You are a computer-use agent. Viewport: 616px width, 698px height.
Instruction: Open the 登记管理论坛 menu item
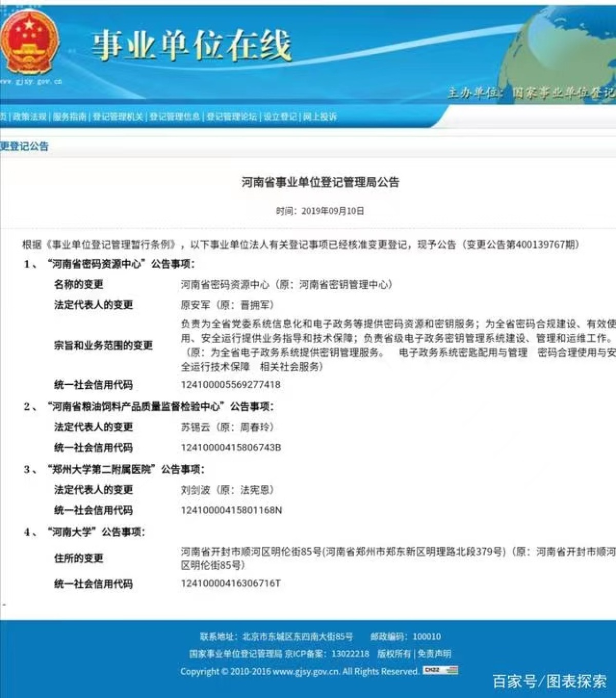(x=232, y=117)
